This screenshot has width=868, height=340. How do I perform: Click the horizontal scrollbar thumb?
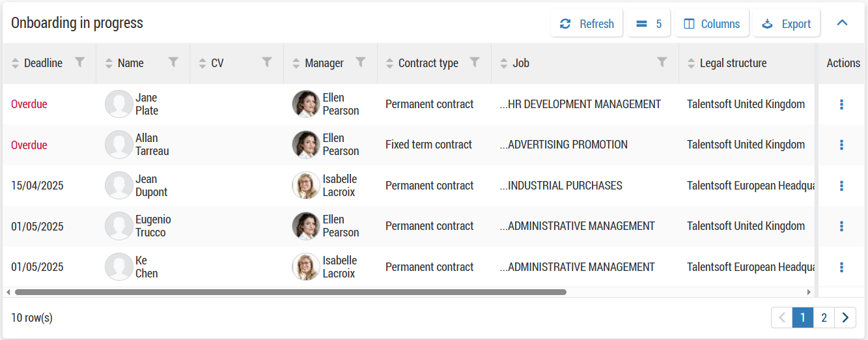pos(290,292)
